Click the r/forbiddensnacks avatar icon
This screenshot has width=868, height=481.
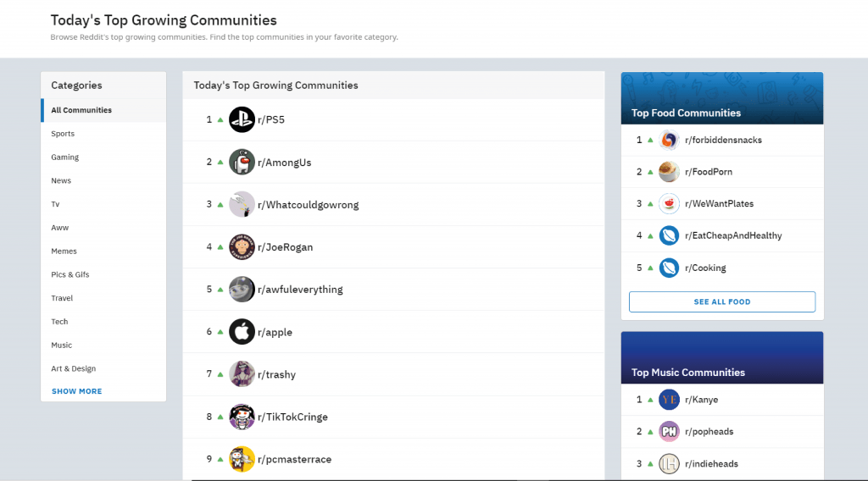669,140
